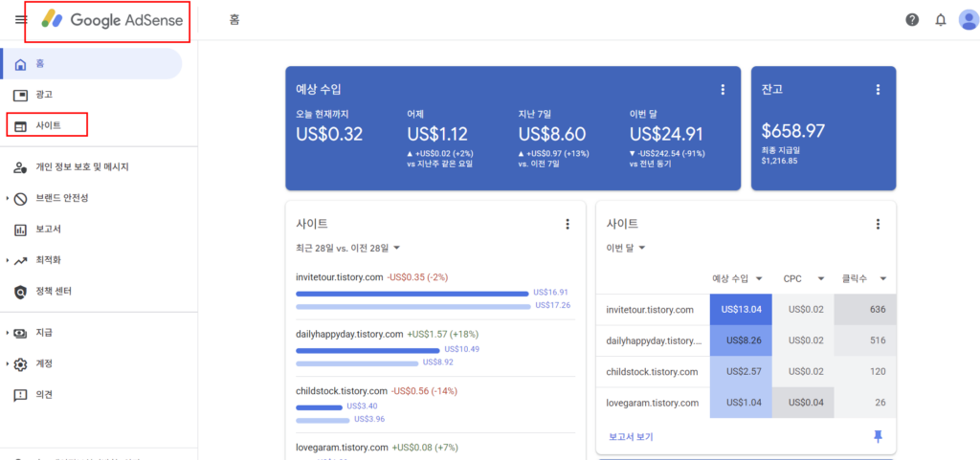The width and height of the screenshot is (980, 460).
Task: Click the US$8.60 지난 7일 earnings
Action: tap(552, 134)
